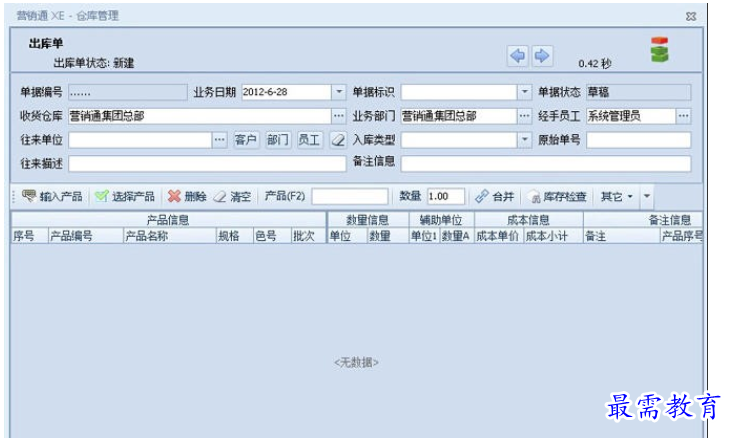This screenshot has width=729, height=438.
Task: Click the 色号 column header
Action: pos(272,236)
